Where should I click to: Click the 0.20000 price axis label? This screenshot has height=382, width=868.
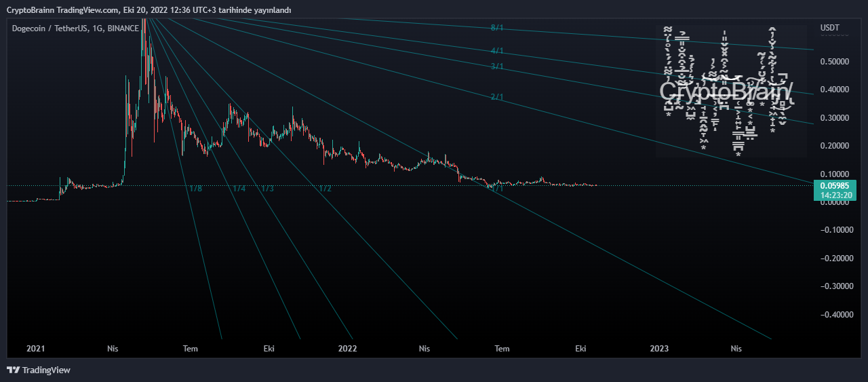[x=836, y=146]
